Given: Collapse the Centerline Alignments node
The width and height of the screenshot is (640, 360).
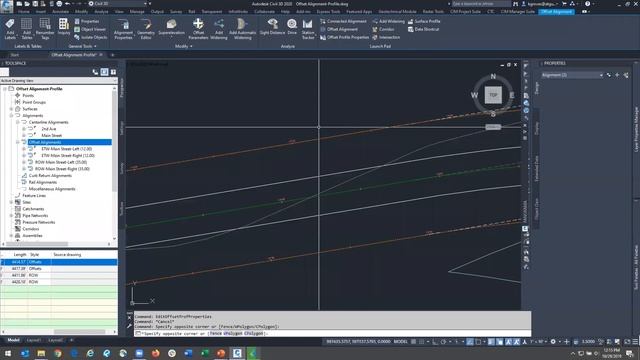Looking at the screenshot, I should tap(18, 122).
